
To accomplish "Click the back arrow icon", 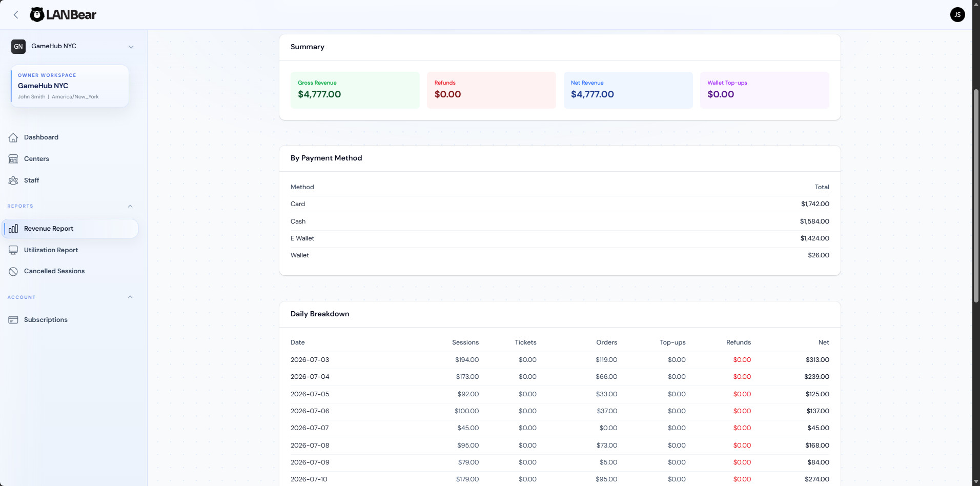I will pyautogui.click(x=16, y=15).
